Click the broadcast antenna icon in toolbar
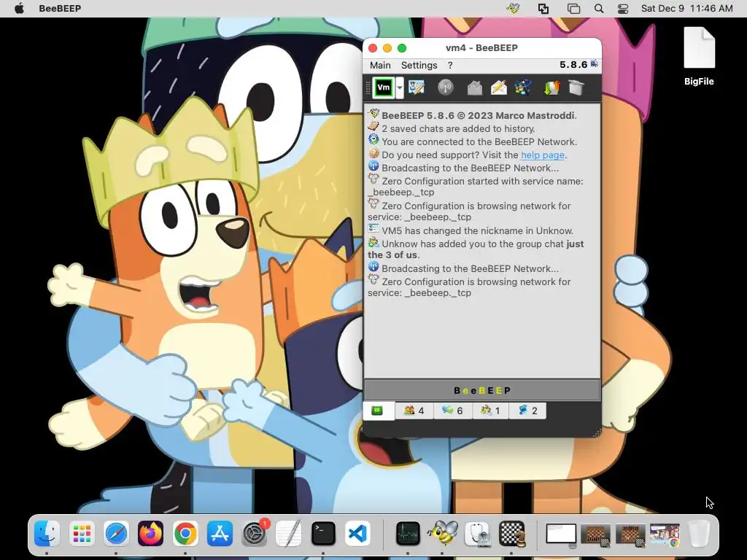The image size is (747, 560). tap(446, 87)
